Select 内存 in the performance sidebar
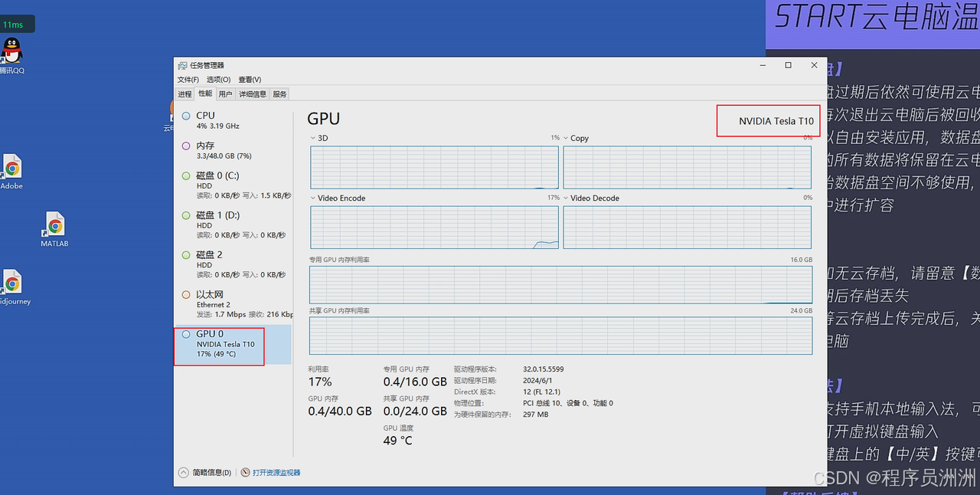Image resolution: width=980 pixels, height=495 pixels. [234, 150]
